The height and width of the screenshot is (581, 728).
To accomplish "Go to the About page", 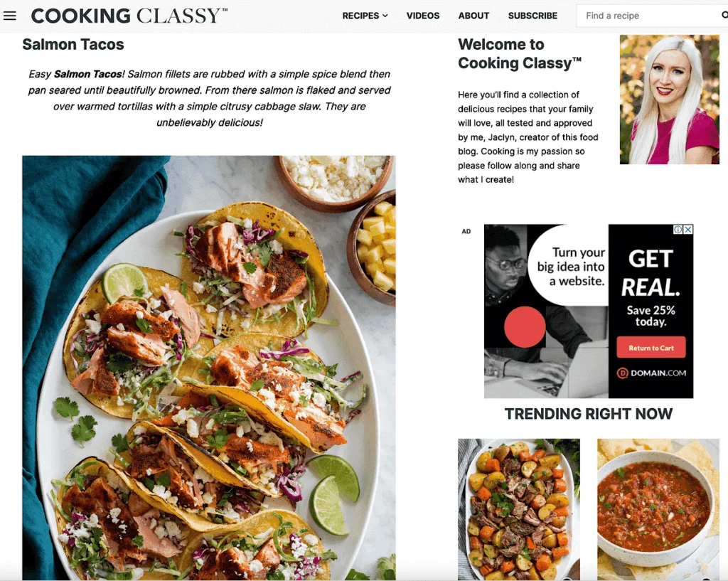I will pyautogui.click(x=473, y=16).
